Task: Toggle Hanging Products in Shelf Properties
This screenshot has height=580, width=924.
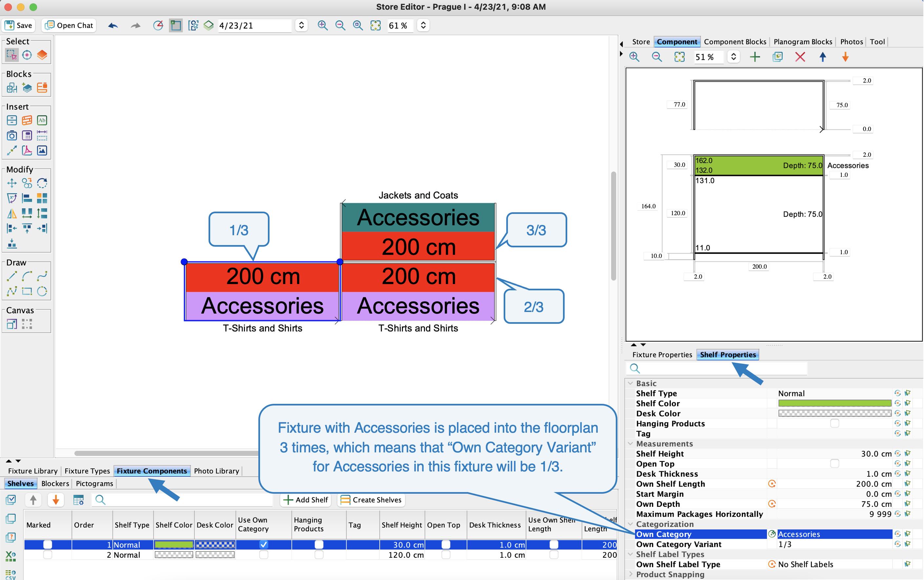Action: (x=834, y=423)
